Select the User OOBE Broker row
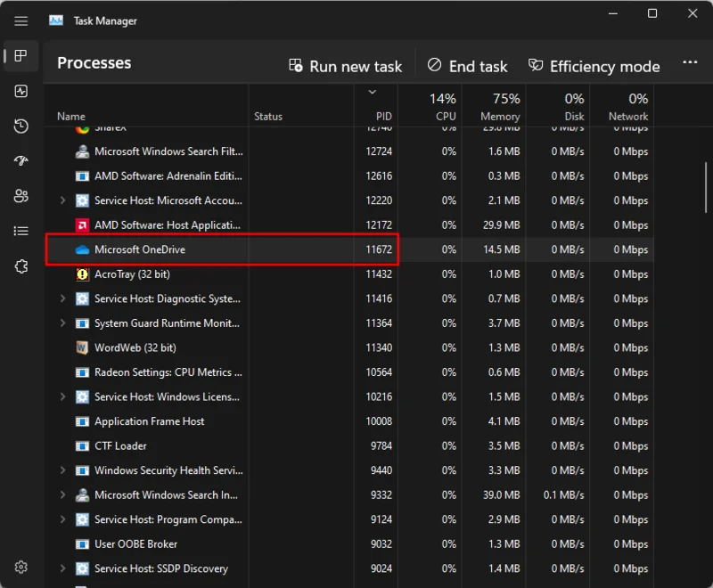This screenshot has width=713, height=588. 349,544
